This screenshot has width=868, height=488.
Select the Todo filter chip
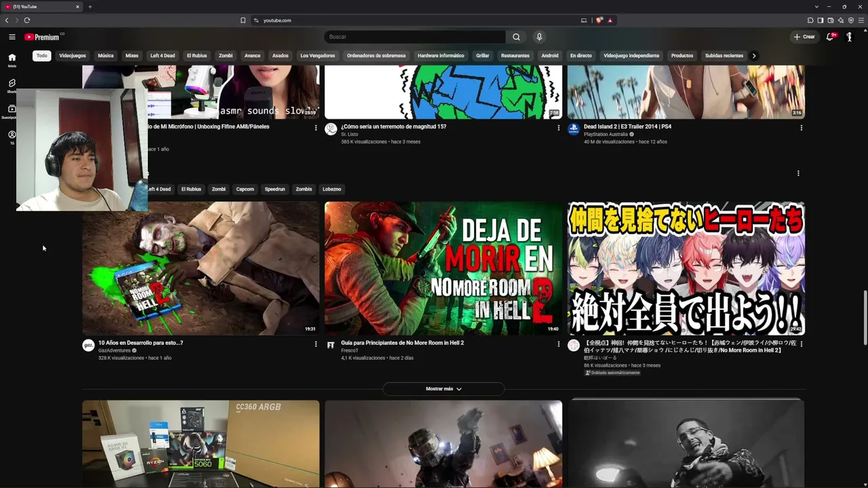click(42, 56)
